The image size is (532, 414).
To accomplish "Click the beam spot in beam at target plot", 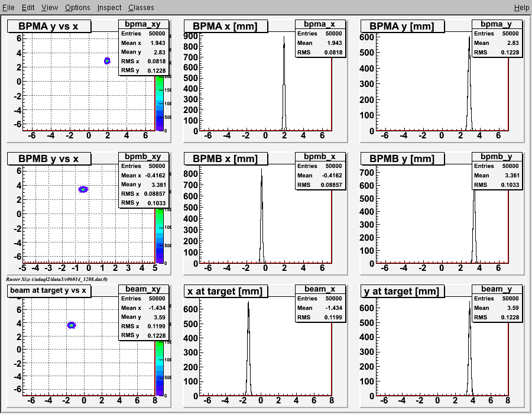I will [72, 325].
